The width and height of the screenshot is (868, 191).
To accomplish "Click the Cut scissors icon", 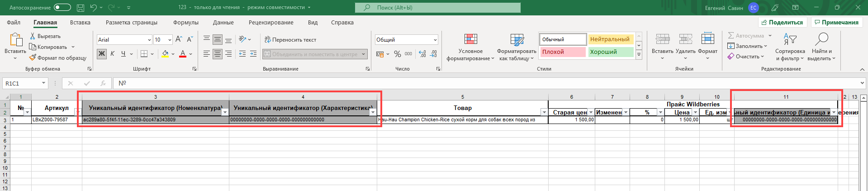I will pyautogui.click(x=33, y=36).
